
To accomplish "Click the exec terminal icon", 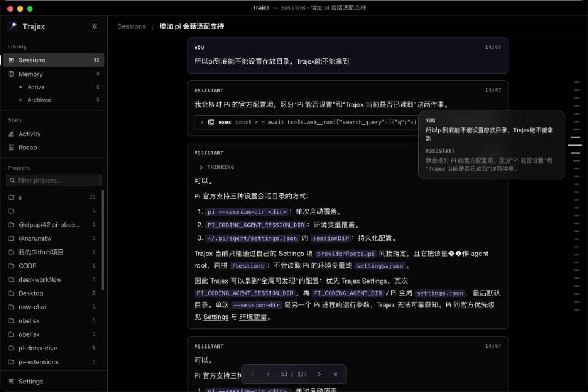I will click(x=211, y=123).
